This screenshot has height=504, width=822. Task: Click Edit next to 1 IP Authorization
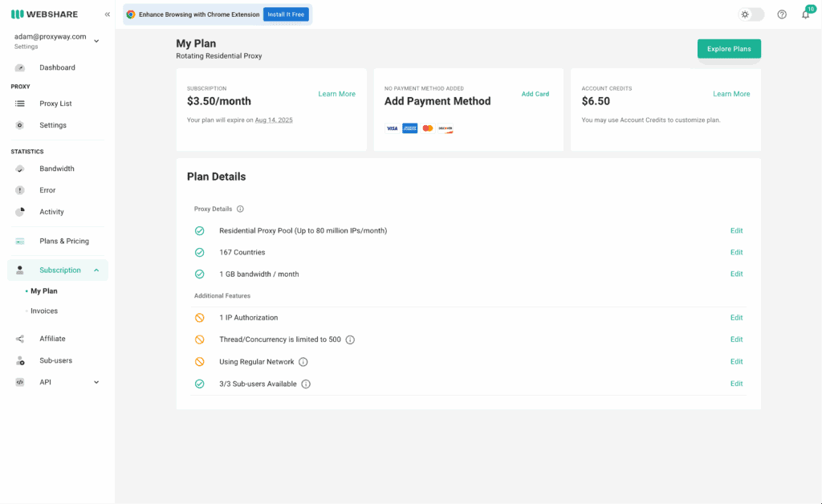(x=736, y=317)
